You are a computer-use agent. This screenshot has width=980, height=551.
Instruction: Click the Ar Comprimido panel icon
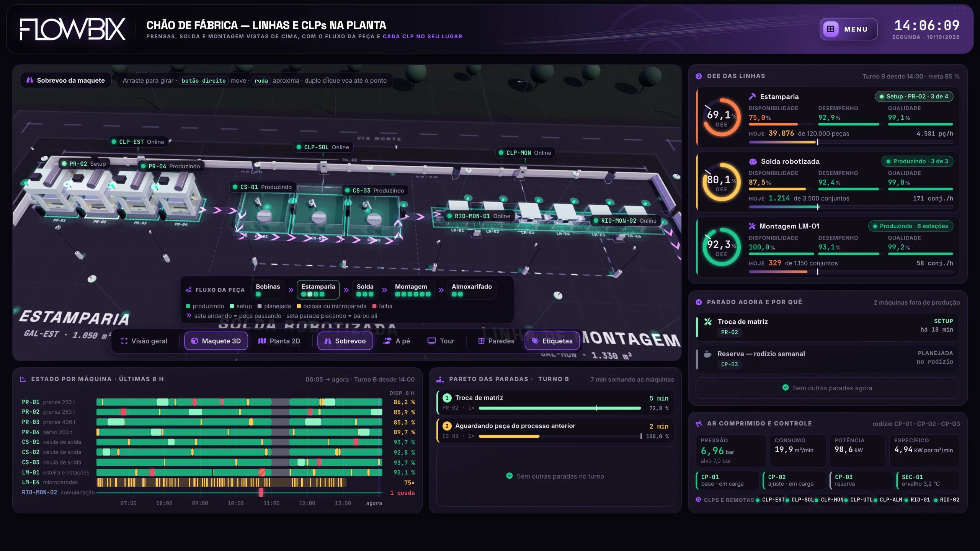[x=699, y=424]
